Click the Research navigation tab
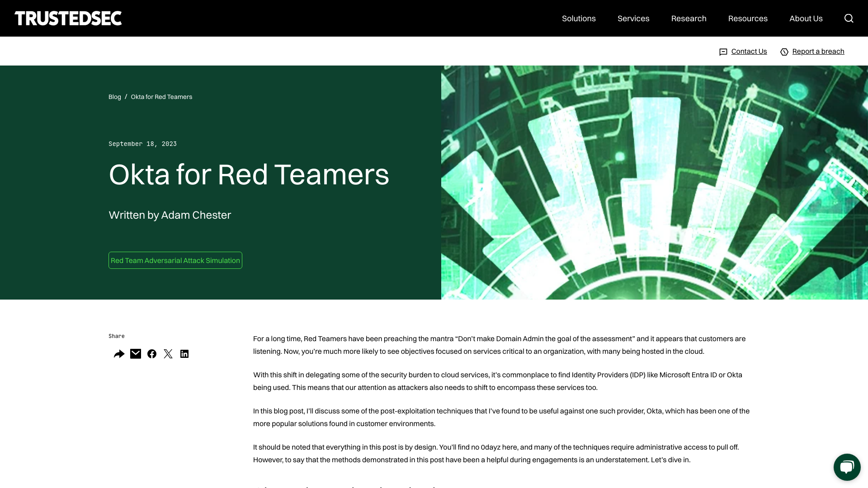 [x=689, y=18]
